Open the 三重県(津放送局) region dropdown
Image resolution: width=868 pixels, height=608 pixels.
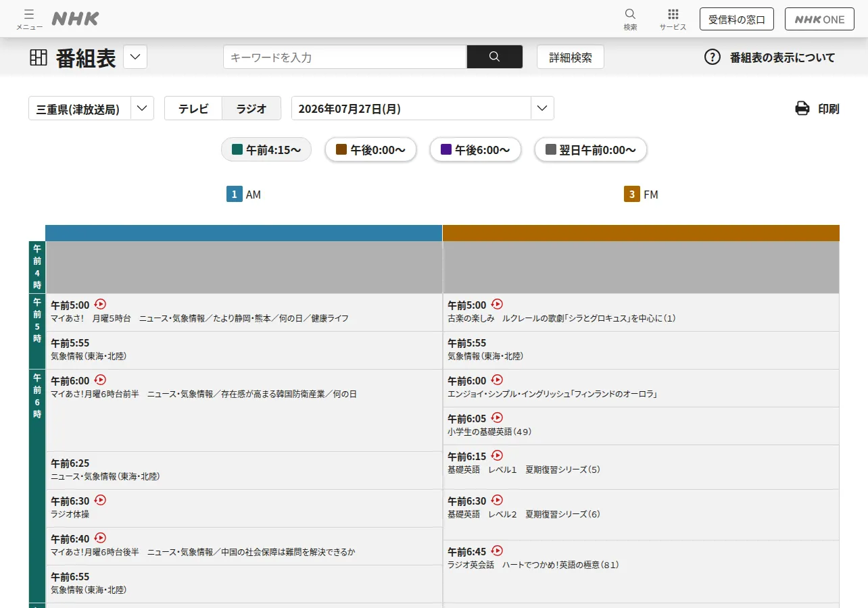[x=91, y=108]
